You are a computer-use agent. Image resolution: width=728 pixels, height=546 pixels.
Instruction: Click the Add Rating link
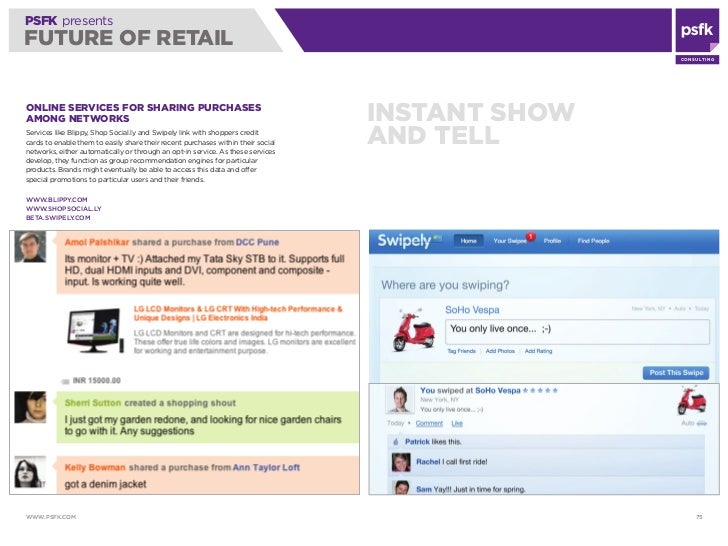click(x=539, y=351)
